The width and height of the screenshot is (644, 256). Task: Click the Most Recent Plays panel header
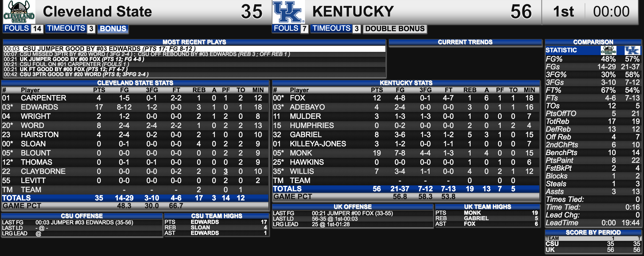click(194, 42)
